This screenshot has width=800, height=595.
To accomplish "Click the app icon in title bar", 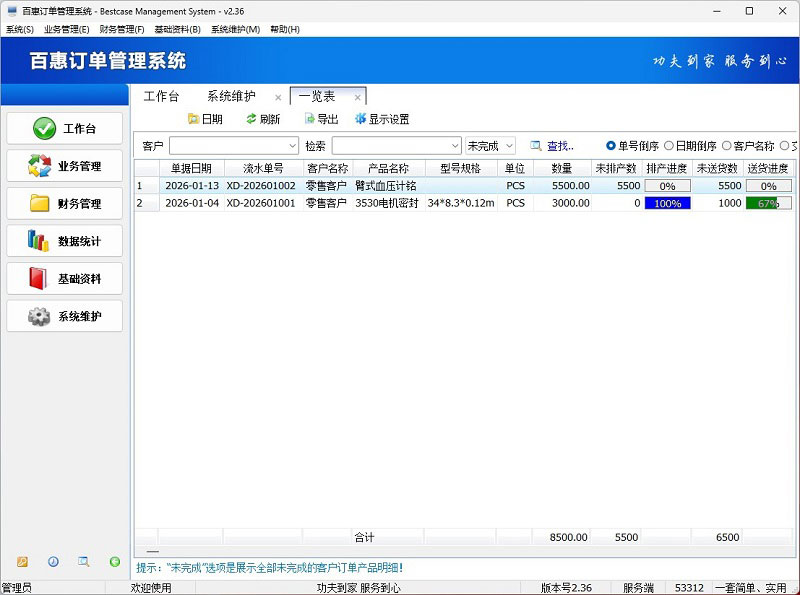I will point(12,11).
